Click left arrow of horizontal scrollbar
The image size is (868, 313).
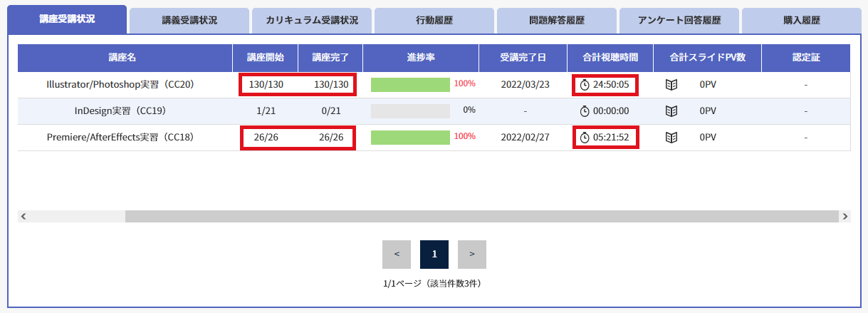(23, 216)
